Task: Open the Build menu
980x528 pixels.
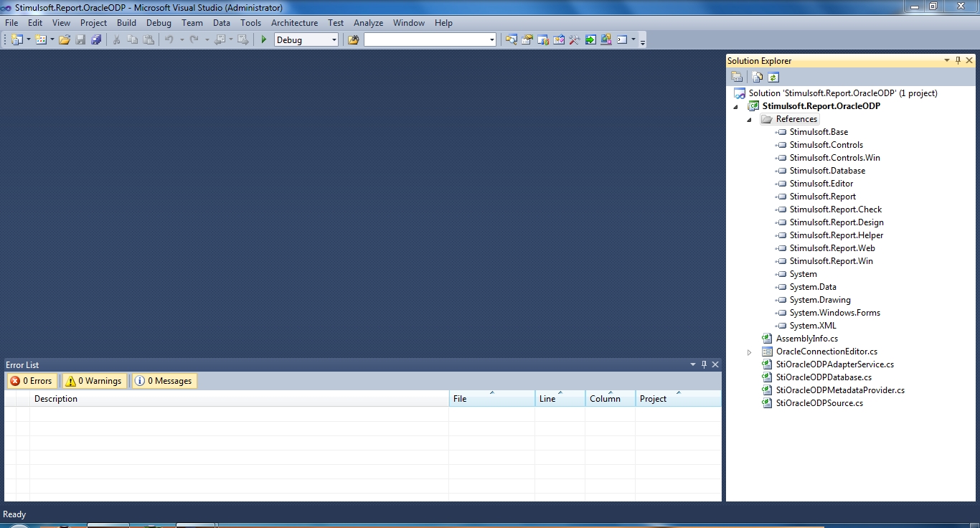Action: tap(126, 23)
